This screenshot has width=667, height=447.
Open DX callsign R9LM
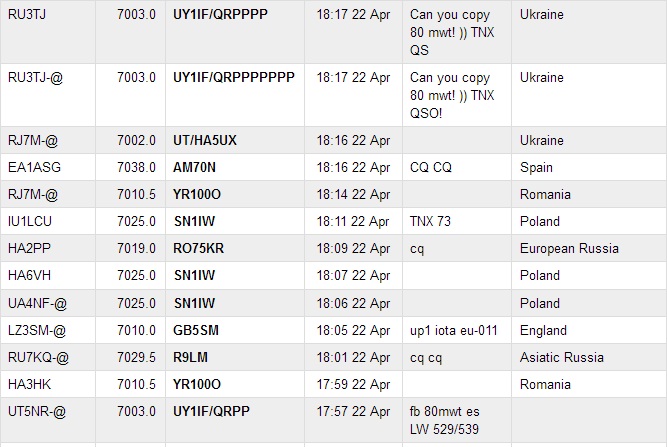click(190, 357)
